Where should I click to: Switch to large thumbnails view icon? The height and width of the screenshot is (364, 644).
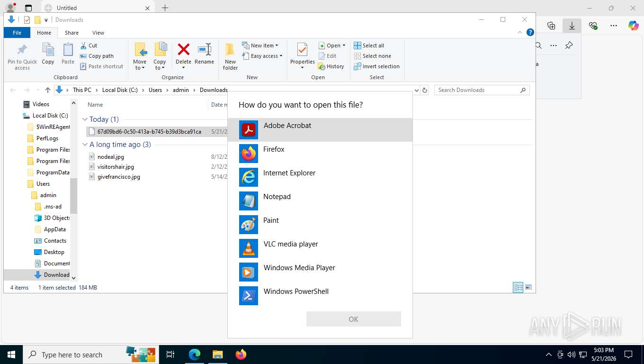pyautogui.click(x=528, y=287)
